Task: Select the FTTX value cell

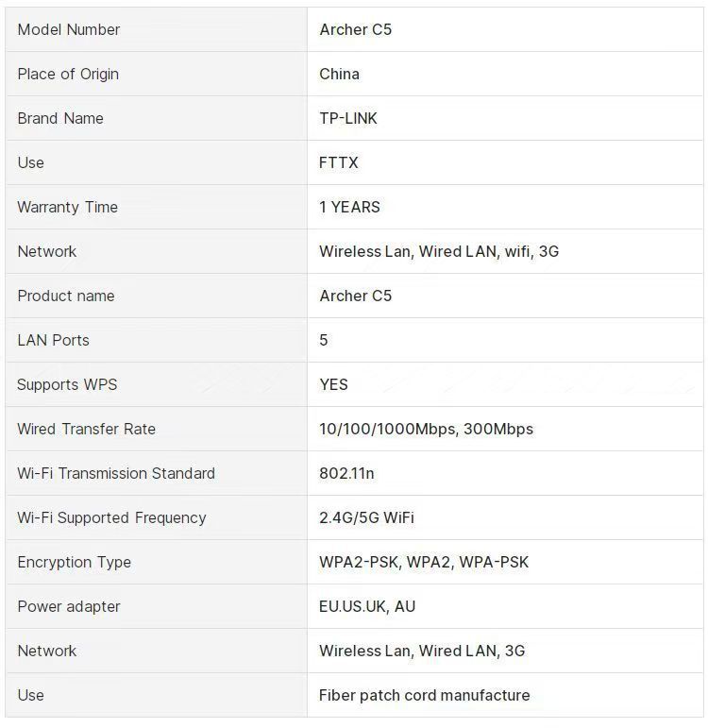Action: 339,162
